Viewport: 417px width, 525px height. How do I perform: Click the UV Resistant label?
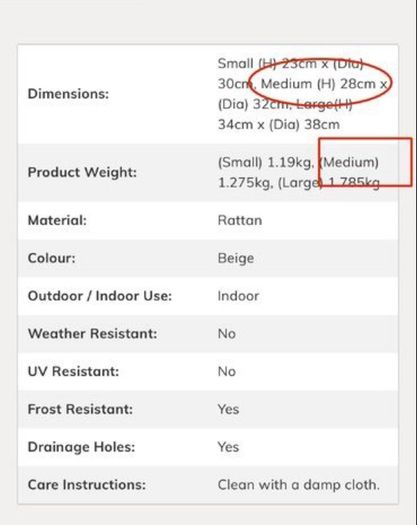coord(73,372)
